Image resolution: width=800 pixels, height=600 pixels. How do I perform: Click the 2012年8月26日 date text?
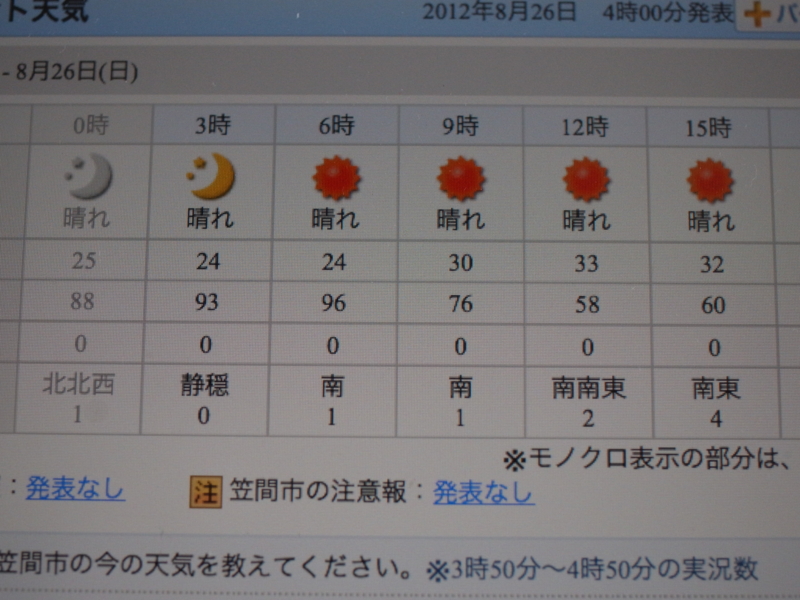coord(499,12)
